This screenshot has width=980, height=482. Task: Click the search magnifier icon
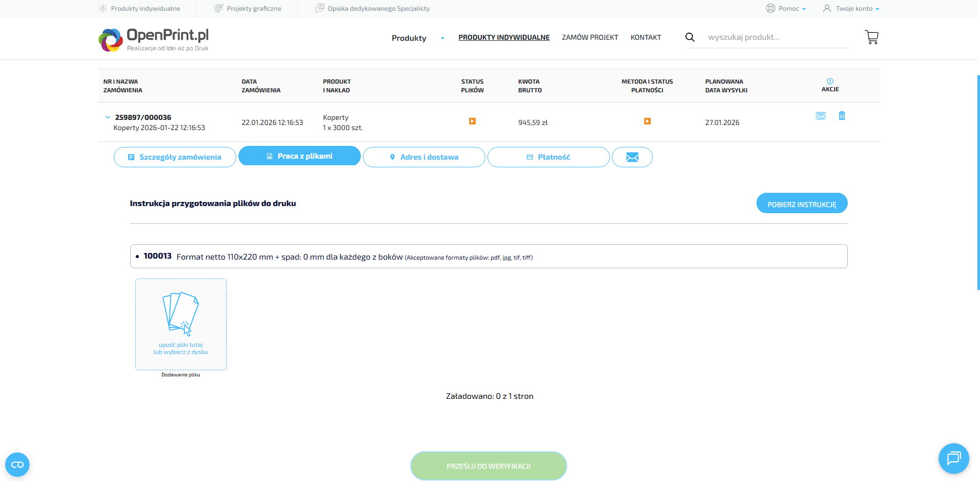690,37
